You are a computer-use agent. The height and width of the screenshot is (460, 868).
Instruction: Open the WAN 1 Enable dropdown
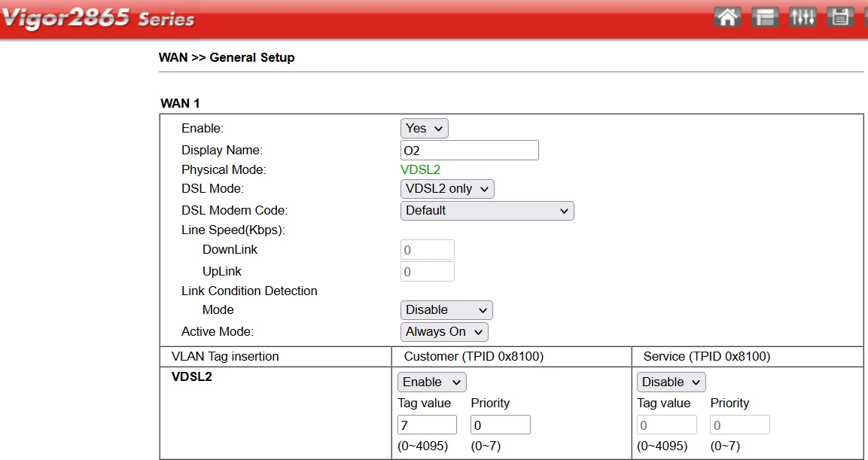pyautogui.click(x=424, y=129)
